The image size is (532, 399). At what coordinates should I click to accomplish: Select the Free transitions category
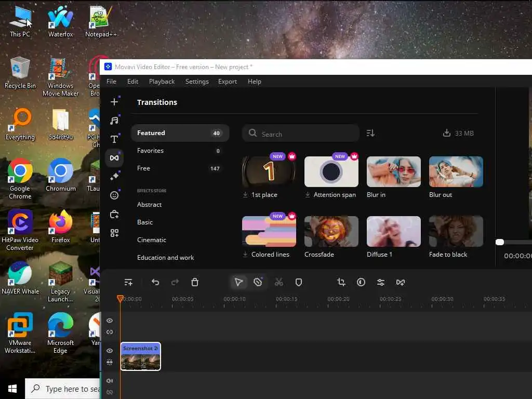[x=180, y=168]
